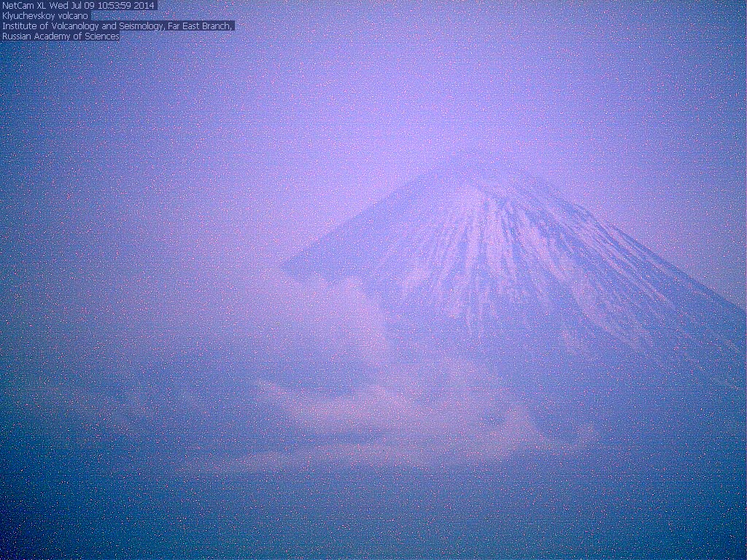747x560 pixels.
Task: Click the 'Russian Academy of Sciences' text
Action: [x=61, y=36]
